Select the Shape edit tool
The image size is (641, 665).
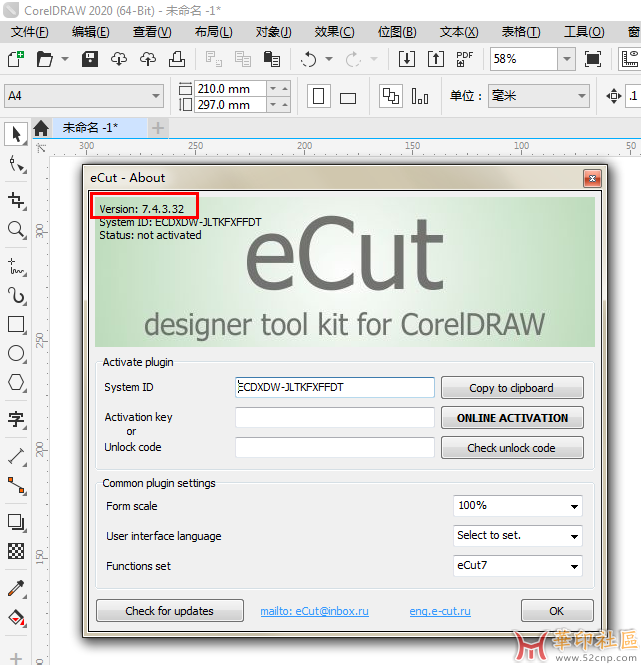click(17, 164)
